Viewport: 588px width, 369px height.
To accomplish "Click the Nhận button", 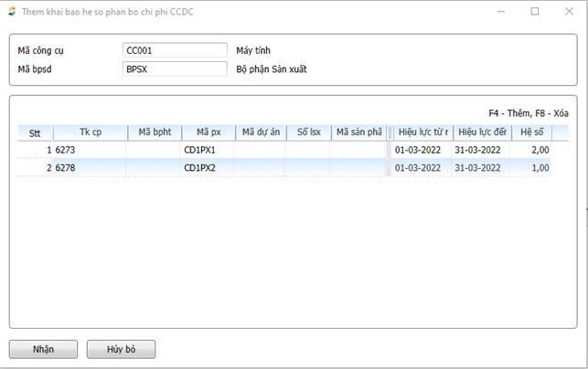I will (43, 349).
